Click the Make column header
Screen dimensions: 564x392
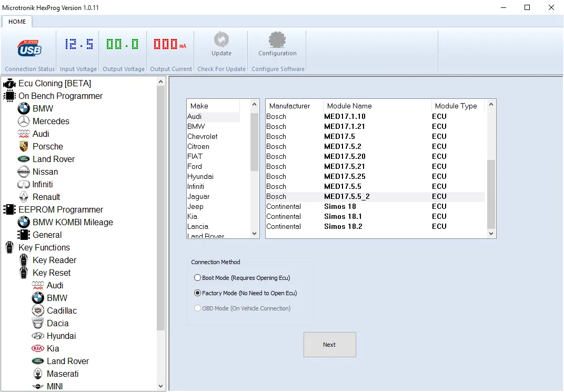tap(213, 106)
